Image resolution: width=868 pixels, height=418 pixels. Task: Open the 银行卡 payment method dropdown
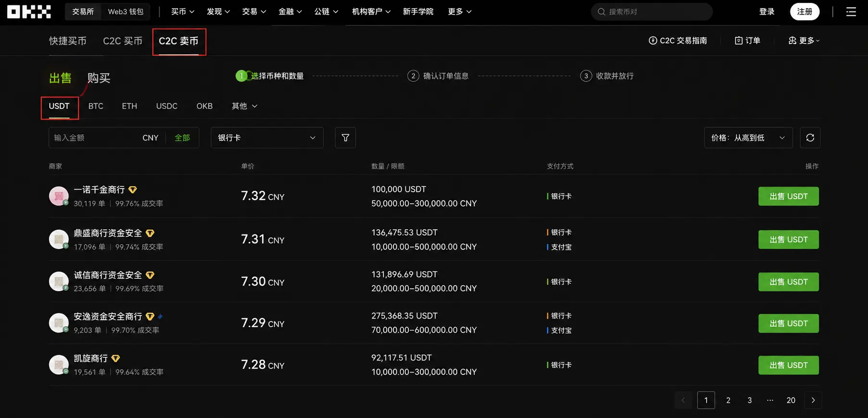coord(267,138)
